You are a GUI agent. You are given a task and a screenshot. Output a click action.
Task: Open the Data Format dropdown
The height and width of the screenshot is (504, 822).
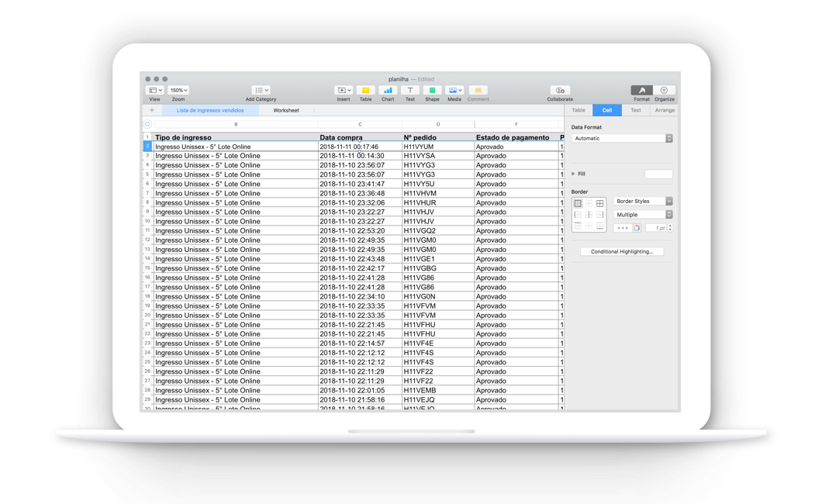(x=622, y=139)
